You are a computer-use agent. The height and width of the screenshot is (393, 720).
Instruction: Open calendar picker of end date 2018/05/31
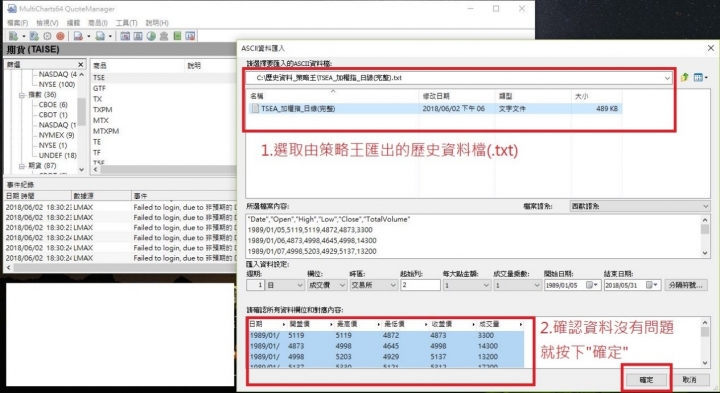(652, 285)
